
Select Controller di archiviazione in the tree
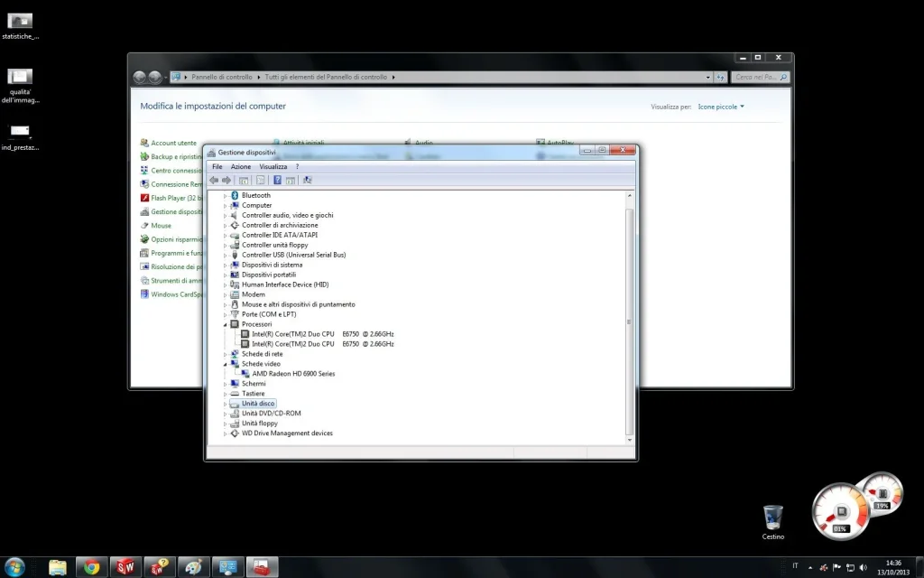280,225
